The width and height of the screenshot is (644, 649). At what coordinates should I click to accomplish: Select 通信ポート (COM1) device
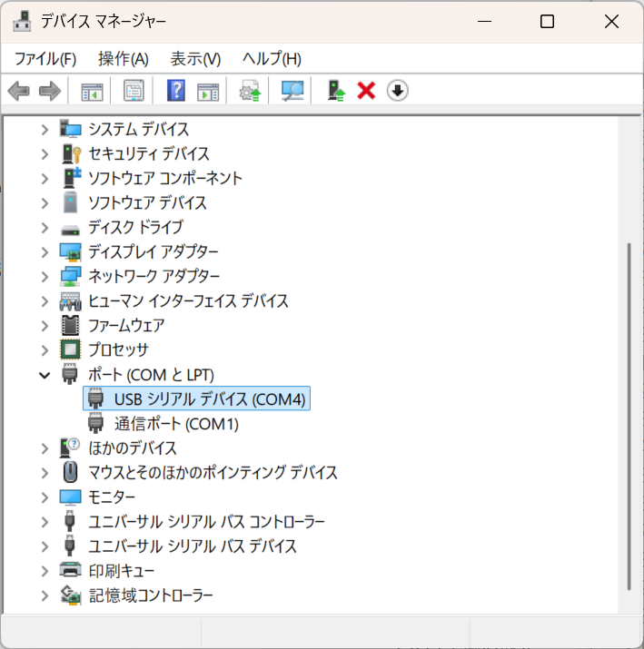click(176, 423)
